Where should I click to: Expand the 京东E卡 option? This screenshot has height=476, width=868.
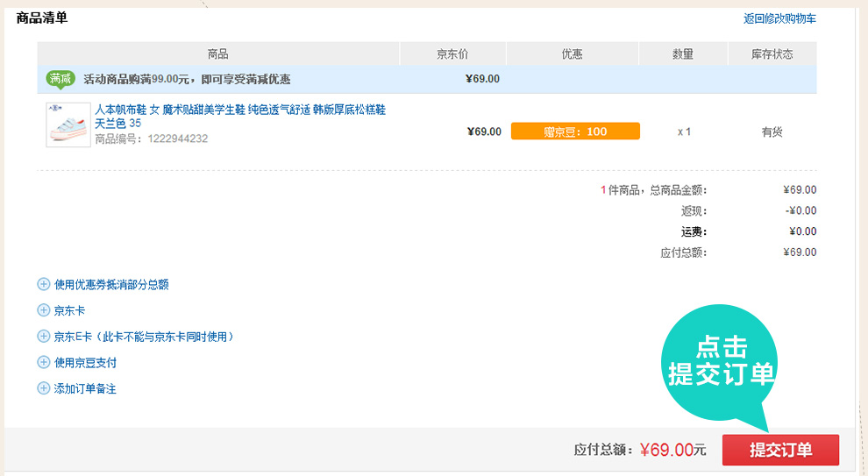44,336
